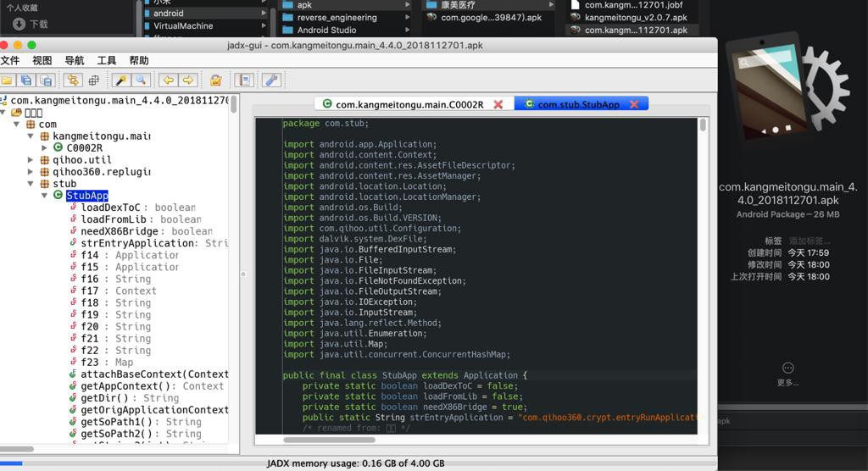This screenshot has width=868, height=471.
Task: Click the Open file toolbar icon
Action: pyautogui.click(x=7, y=80)
